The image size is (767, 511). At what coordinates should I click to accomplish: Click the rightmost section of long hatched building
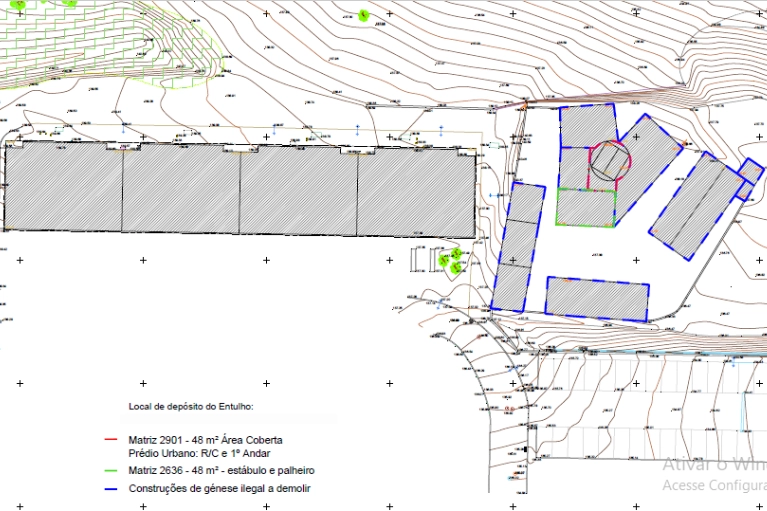(415, 192)
